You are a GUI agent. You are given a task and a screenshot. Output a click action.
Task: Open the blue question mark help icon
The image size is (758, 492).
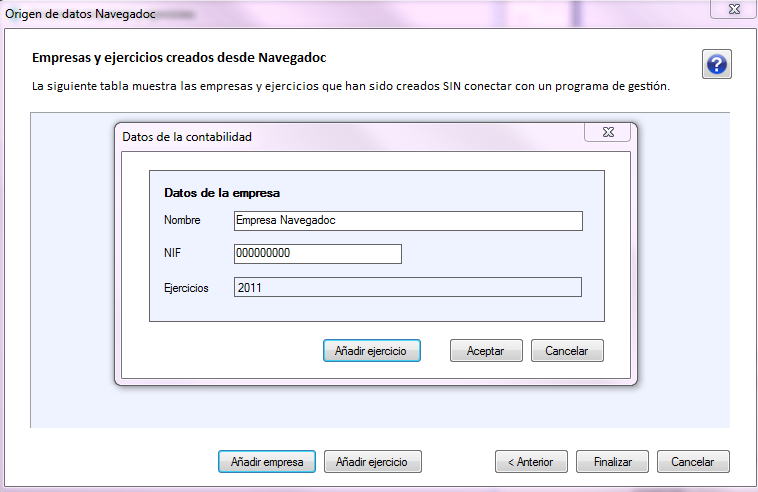point(716,64)
